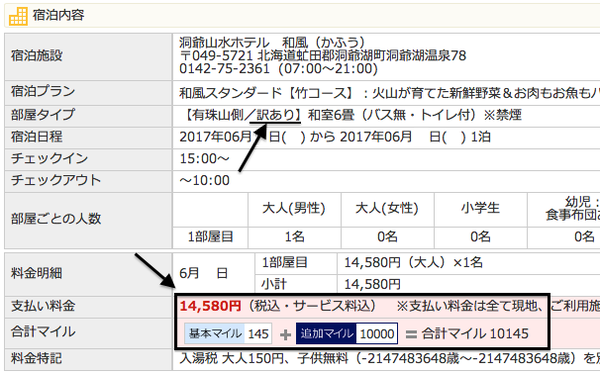The height and width of the screenshot is (373, 600).
Task: Select the 料金特記 row label
Action: pos(37,358)
